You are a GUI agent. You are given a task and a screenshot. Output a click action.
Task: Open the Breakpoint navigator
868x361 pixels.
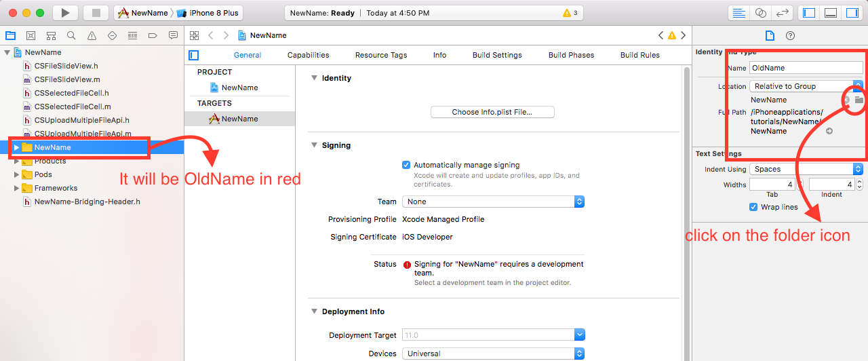pyautogui.click(x=153, y=35)
